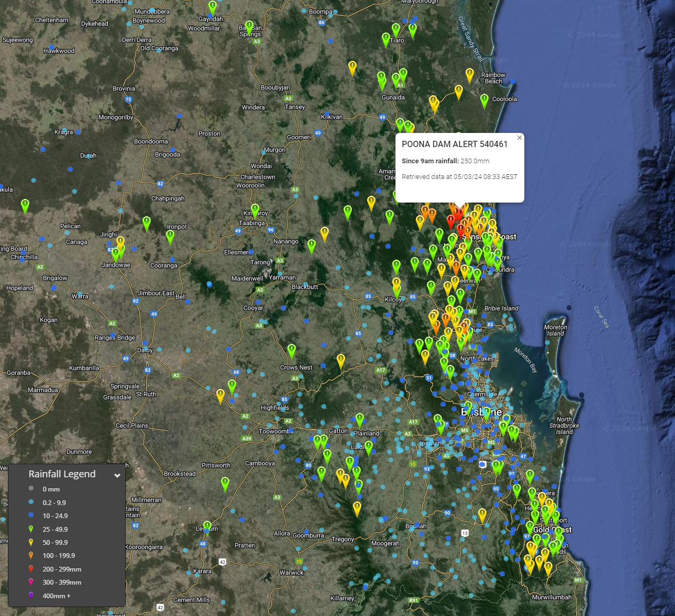Viewport: 675px width, 616px height.
Task: Click the Rainfall Legend title
Action: 62,474
